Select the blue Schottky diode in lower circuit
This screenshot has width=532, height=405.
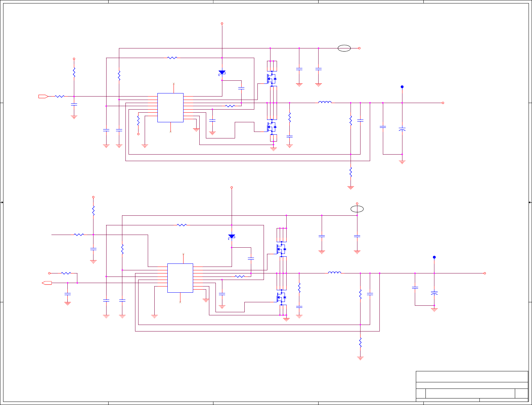(x=232, y=237)
